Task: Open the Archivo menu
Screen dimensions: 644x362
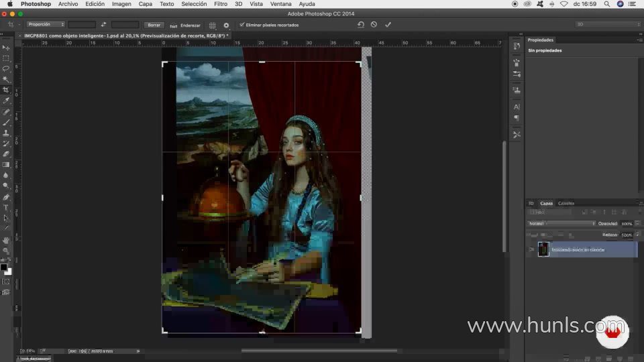Action: pos(68,4)
